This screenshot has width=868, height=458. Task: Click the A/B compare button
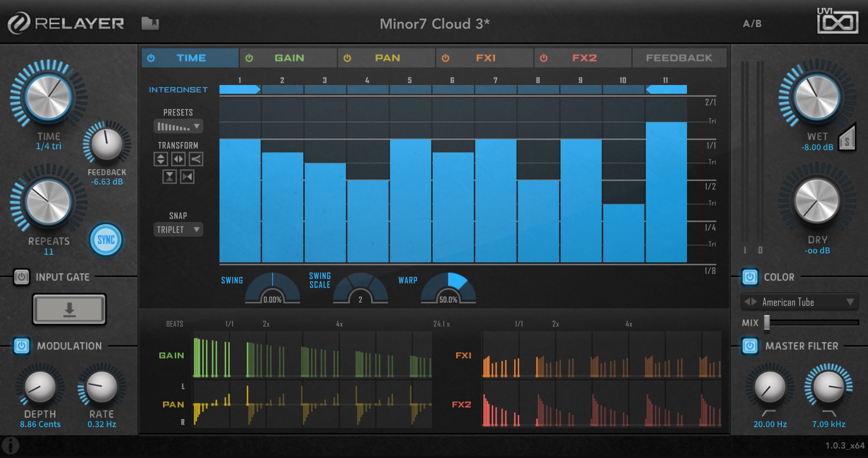click(752, 24)
